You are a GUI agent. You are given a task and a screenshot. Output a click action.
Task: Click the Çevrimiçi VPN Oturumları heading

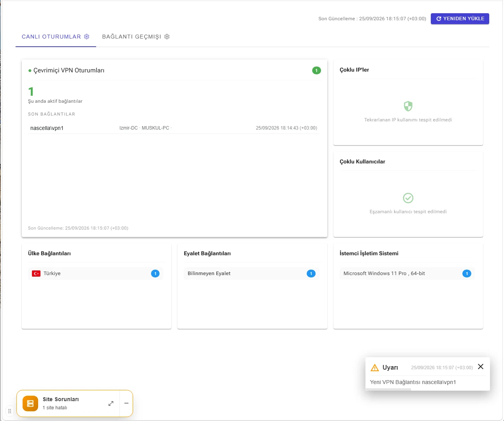(69, 70)
